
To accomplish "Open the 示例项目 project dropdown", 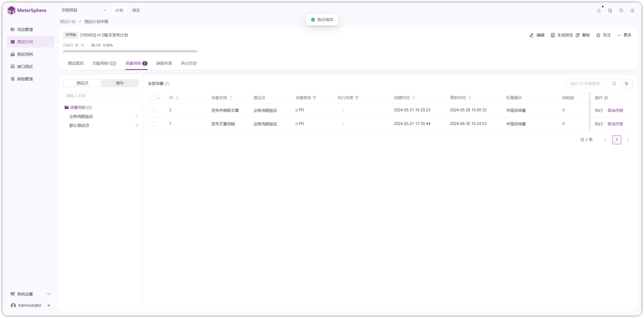I will 84,10.
